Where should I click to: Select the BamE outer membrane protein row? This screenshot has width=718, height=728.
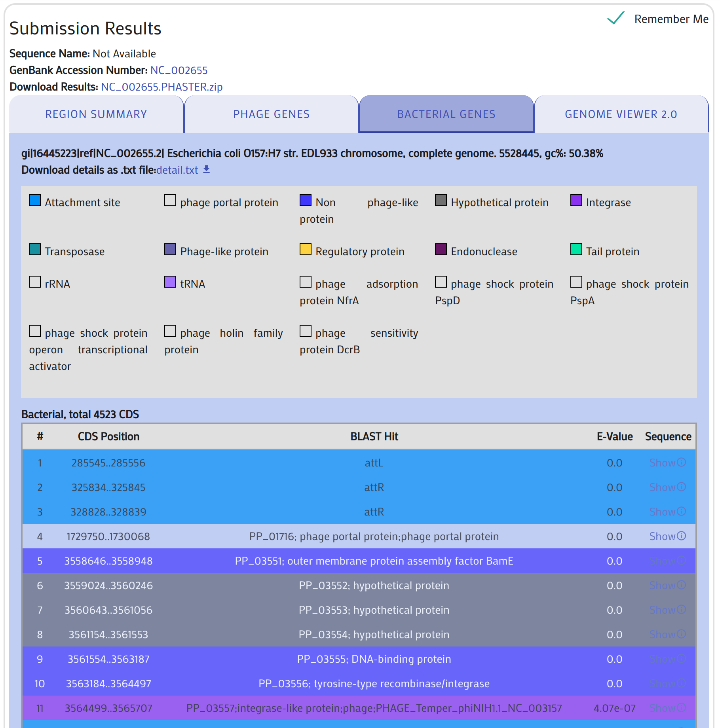374,561
